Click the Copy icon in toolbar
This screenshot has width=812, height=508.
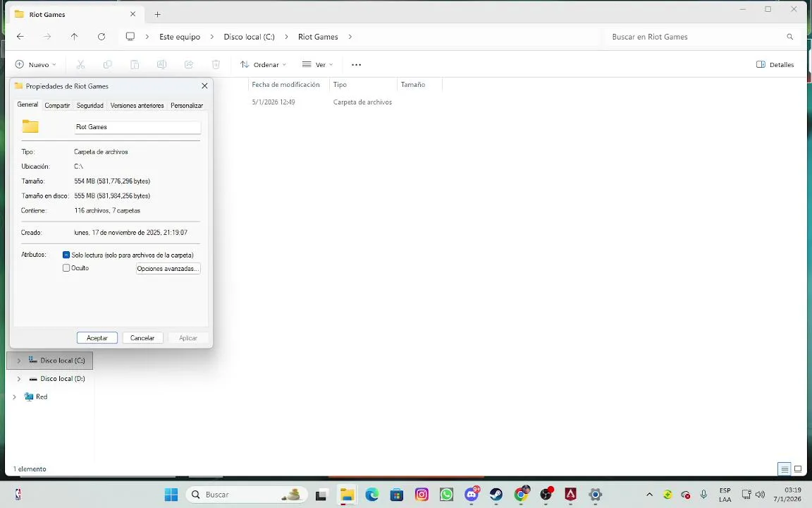click(108, 64)
